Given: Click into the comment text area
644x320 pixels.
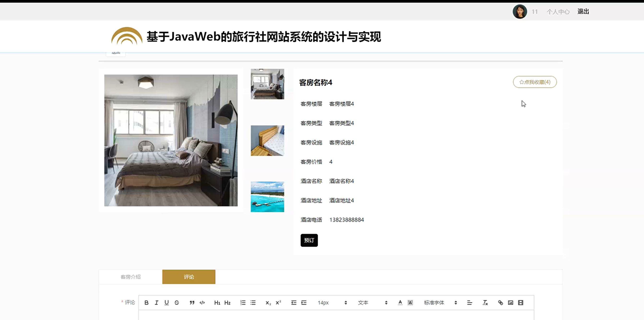Looking at the screenshot, I should click(x=336, y=315).
